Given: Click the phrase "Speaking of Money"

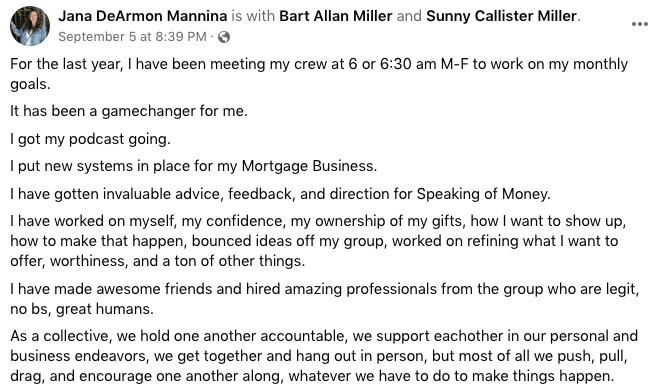Looking at the screenshot, I should pyautogui.click(x=482, y=194).
